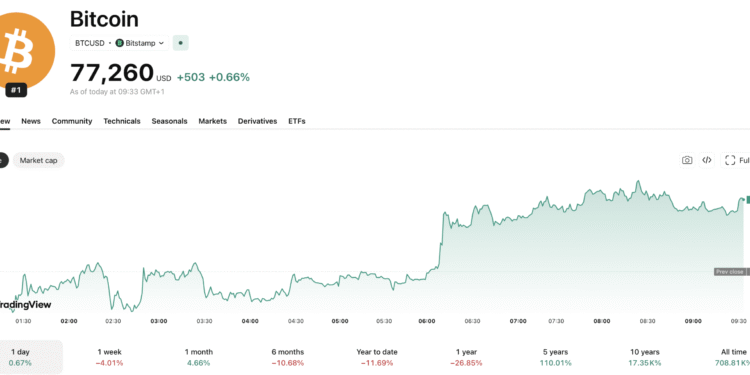750x375 pixels.
Task: Select the 10 years range
Action: point(645,357)
